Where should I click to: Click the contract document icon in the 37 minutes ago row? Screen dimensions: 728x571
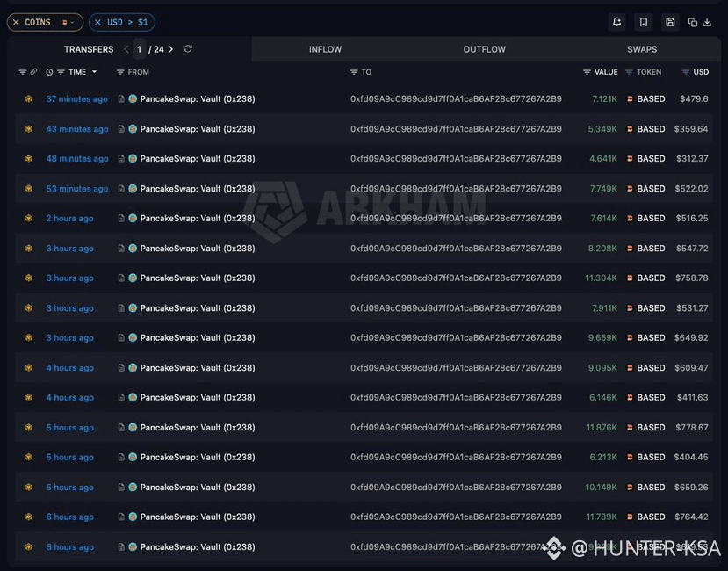point(121,98)
